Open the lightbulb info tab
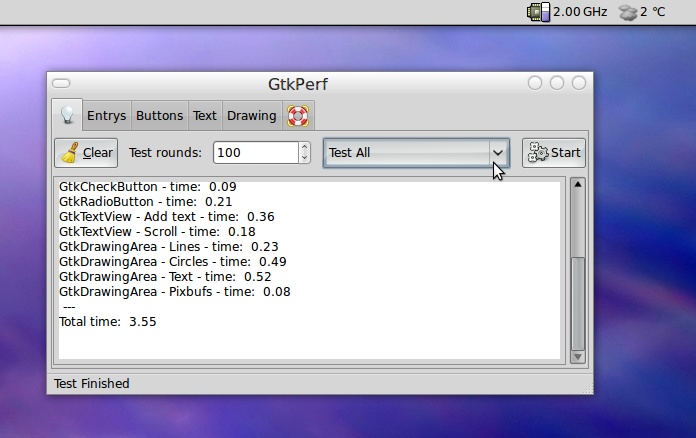The height and width of the screenshot is (438, 696). pyautogui.click(x=67, y=115)
